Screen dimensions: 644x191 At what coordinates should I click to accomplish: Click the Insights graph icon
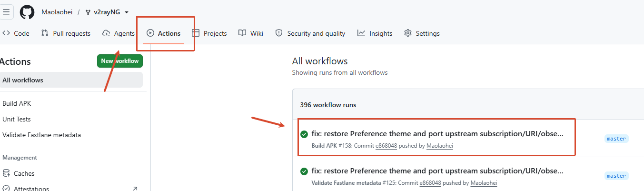point(361,33)
